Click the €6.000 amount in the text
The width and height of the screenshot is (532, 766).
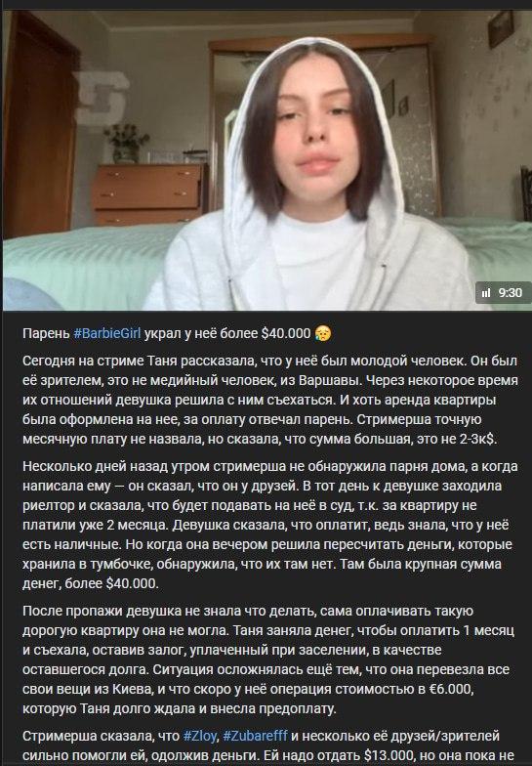click(450, 689)
